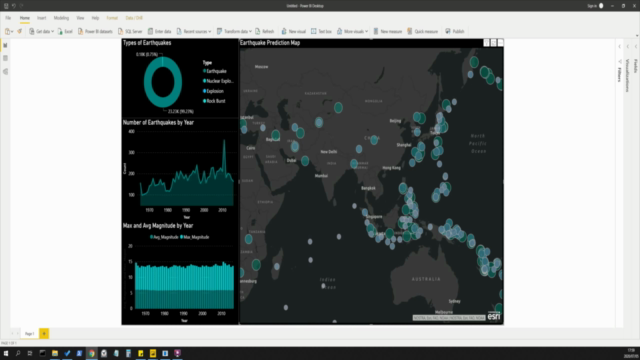This screenshot has width=640, height=360.
Task: Click the Esri logo on map
Action: pos(494,316)
